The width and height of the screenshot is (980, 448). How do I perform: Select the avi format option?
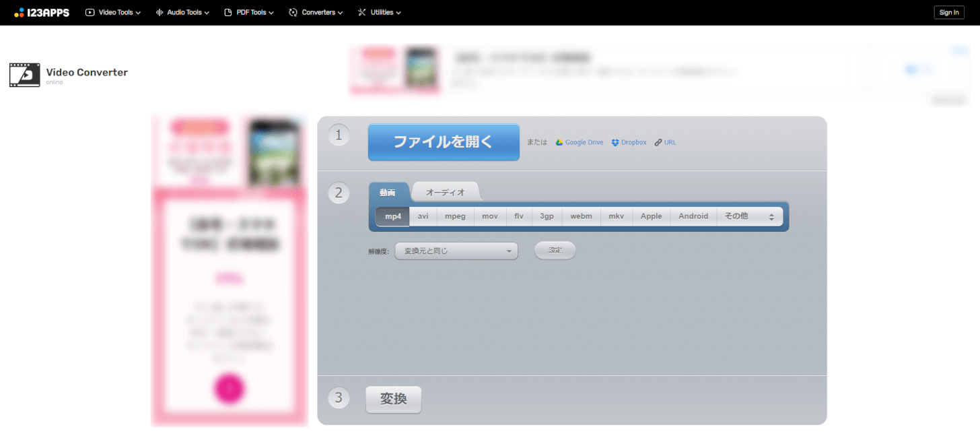click(x=423, y=216)
